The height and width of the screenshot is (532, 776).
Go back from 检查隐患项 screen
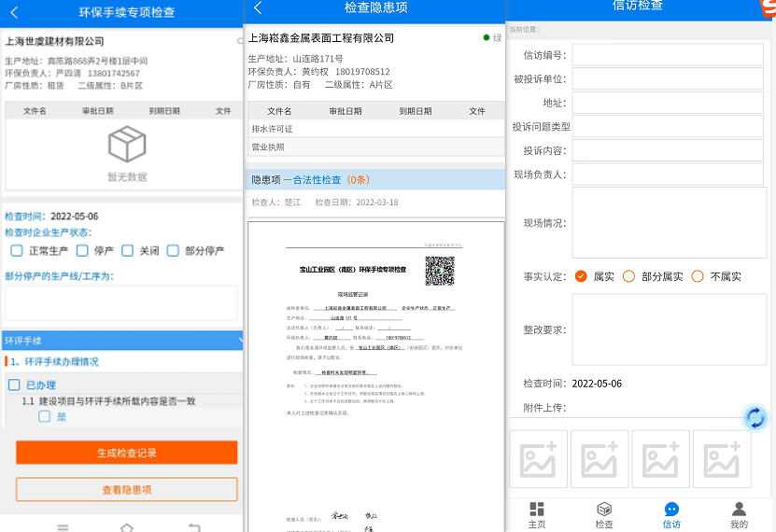point(259,8)
